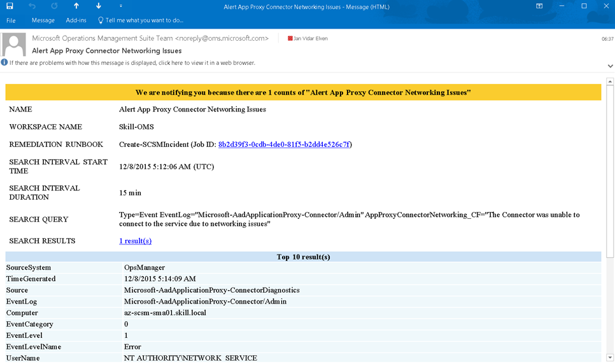Click the EventLevelName Error value

[132, 347]
